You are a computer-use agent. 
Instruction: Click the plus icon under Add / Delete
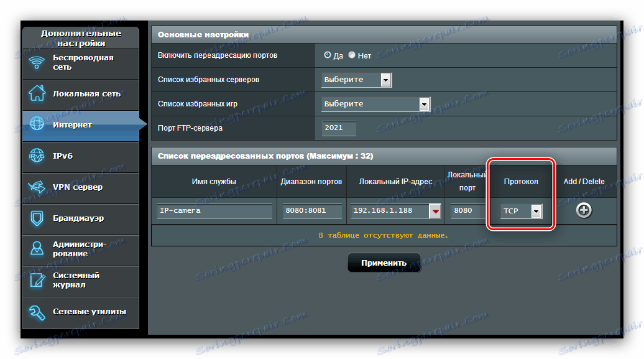click(x=584, y=210)
